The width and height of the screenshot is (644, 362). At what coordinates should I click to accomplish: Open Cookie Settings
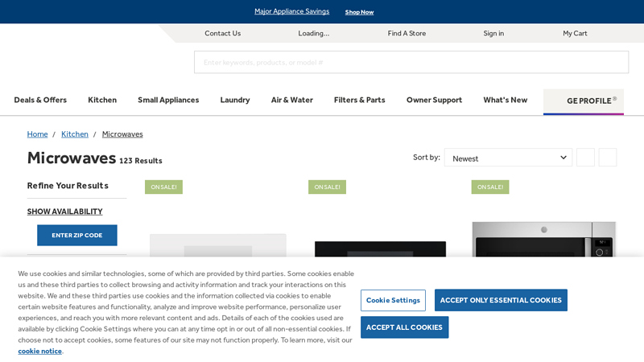pyautogui.click(x=393, y=300)
